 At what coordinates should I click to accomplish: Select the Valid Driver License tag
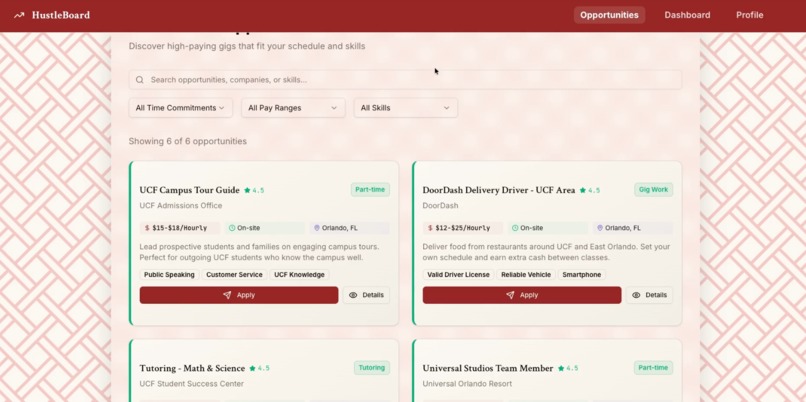pos(459,275)
